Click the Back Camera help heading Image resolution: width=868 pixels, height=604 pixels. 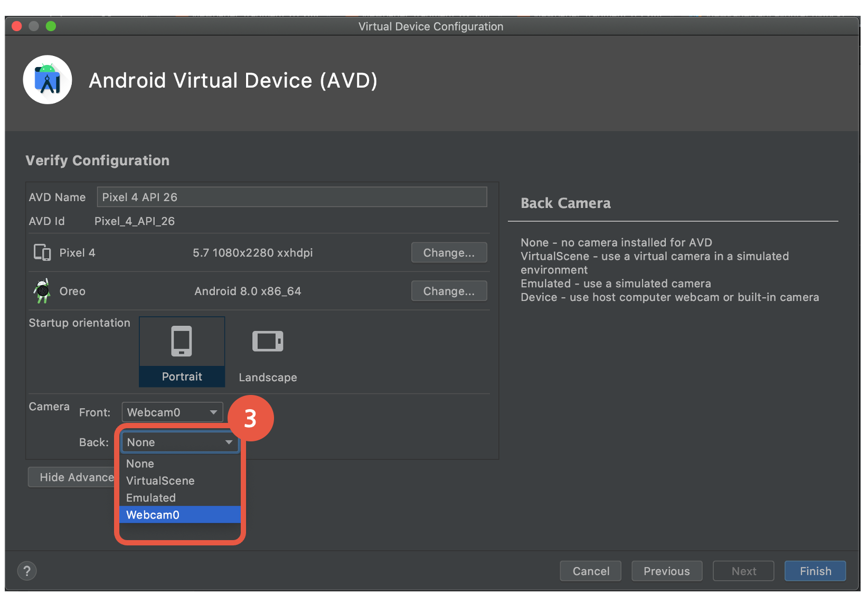tap(565, 203)
